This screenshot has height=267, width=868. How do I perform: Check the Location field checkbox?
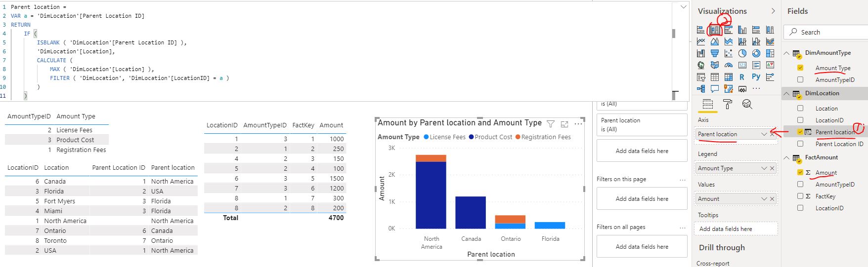[800, 108]
